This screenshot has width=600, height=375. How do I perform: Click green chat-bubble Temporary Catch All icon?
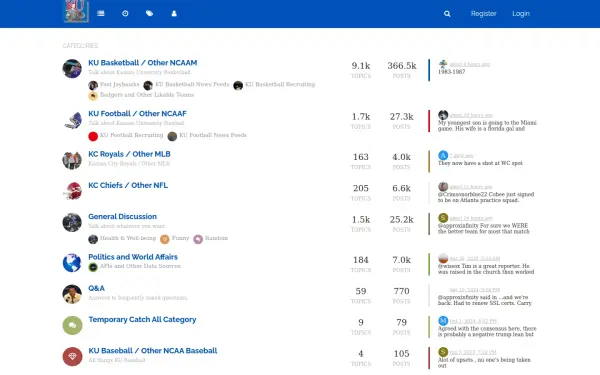72,325
